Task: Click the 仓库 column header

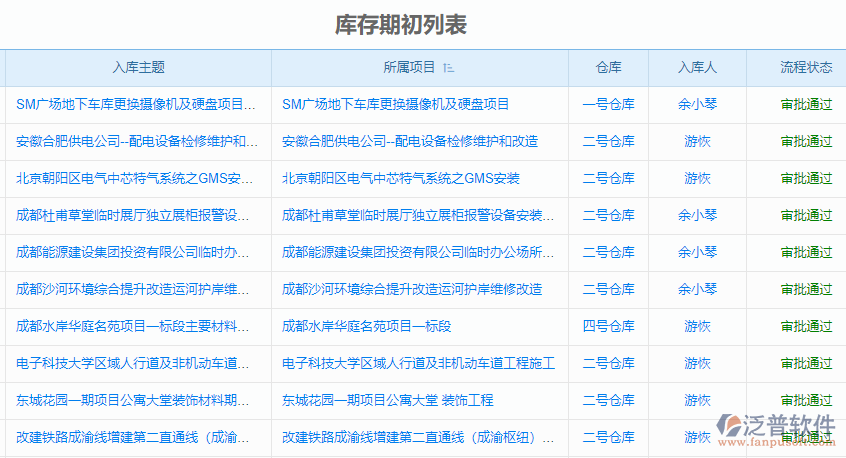Action: coord(608,68)
